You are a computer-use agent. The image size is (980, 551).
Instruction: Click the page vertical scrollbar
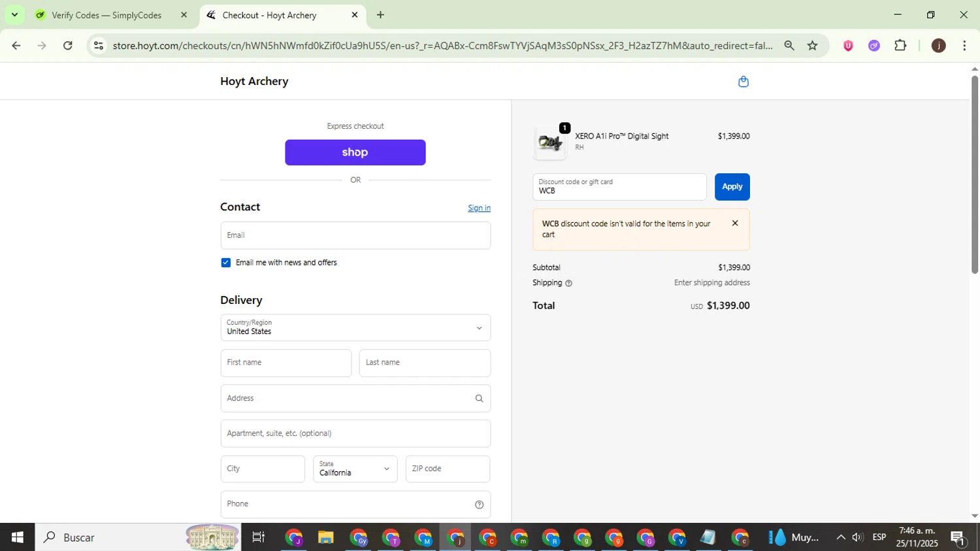click(x=974, y=175)
